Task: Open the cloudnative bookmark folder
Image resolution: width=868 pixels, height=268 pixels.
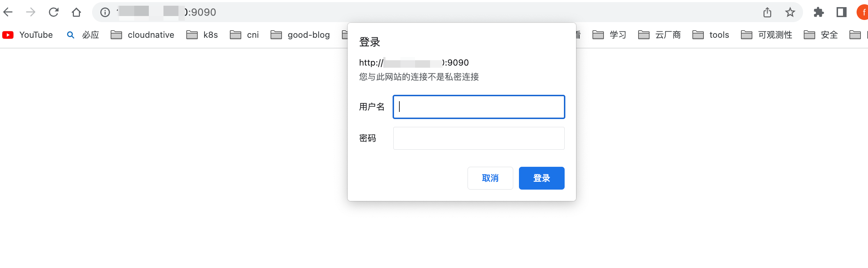Action: click(142, 35)
